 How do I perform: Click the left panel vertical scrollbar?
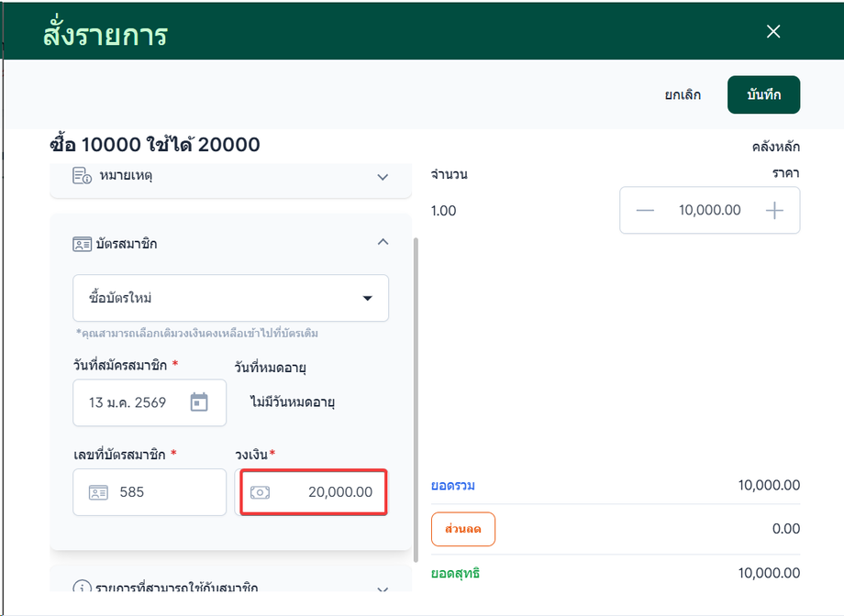coord(416,400)
